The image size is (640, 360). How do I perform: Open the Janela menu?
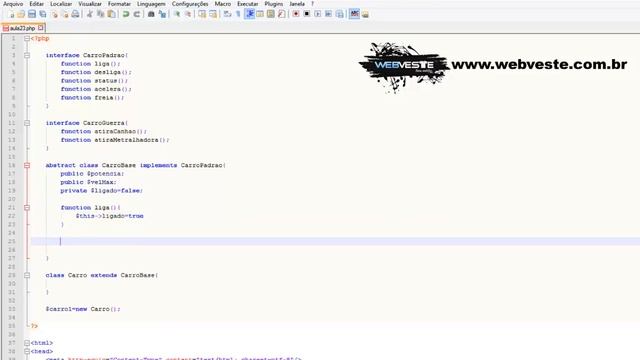[297, 4]
